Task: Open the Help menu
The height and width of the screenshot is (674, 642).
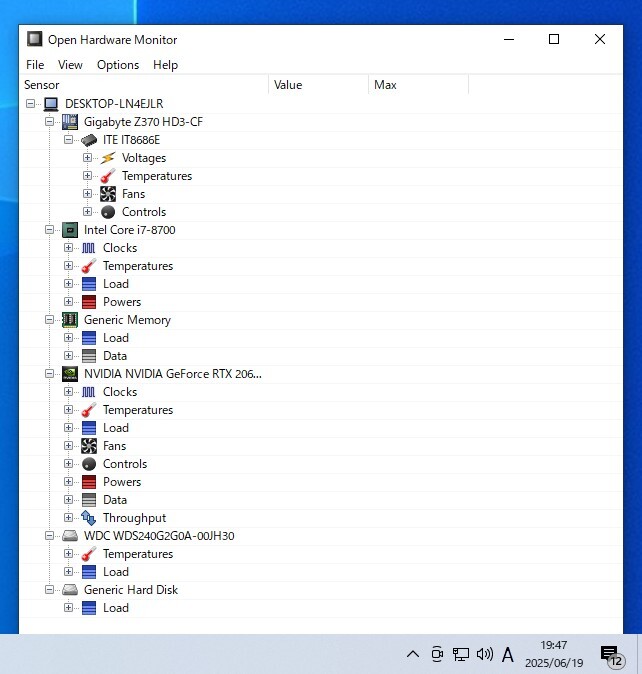Action: coord(165,65)
